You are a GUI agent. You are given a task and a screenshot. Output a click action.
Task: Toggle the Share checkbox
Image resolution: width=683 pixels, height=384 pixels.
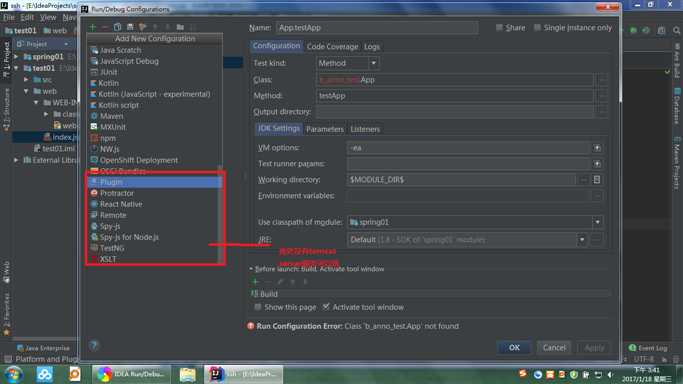499,27
